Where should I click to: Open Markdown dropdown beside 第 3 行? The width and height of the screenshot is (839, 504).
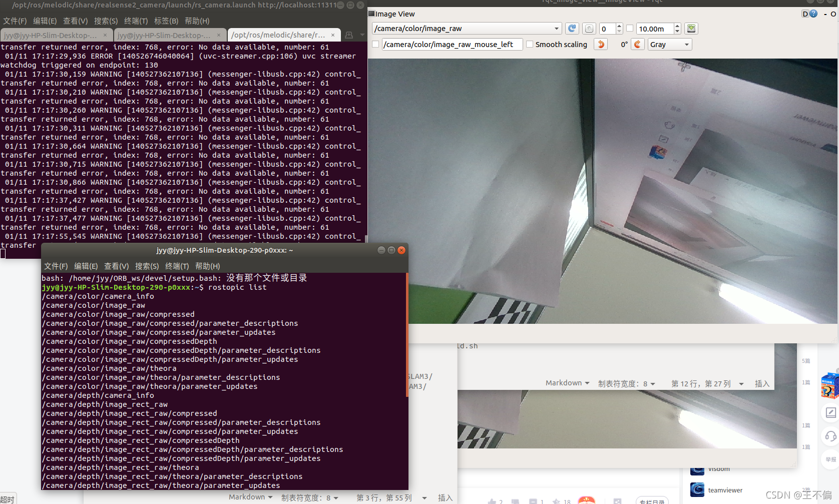point(250,497)
